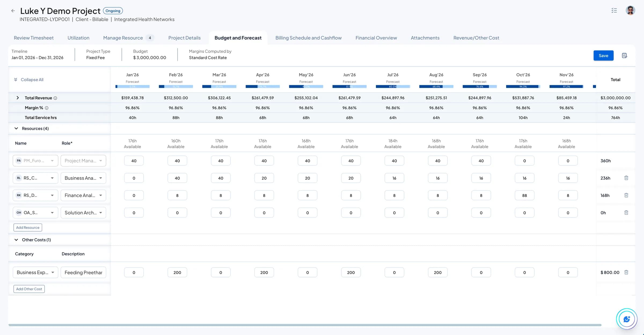Open the user avatar profile picture
This screenshot has width=644, height=335.
click(x=630, y=10)
